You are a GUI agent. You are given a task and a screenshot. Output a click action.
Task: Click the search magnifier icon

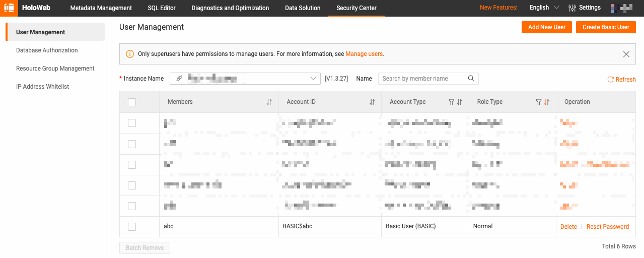point(471,79)
